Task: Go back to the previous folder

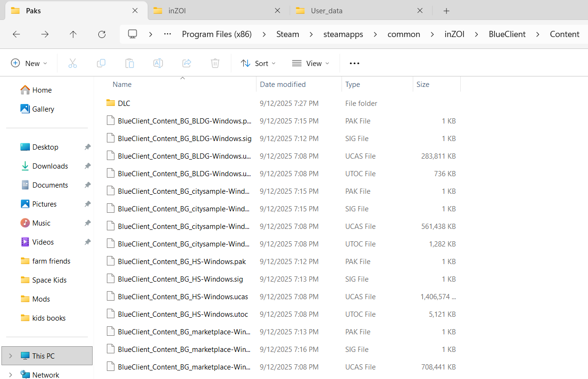Action: 16,34
